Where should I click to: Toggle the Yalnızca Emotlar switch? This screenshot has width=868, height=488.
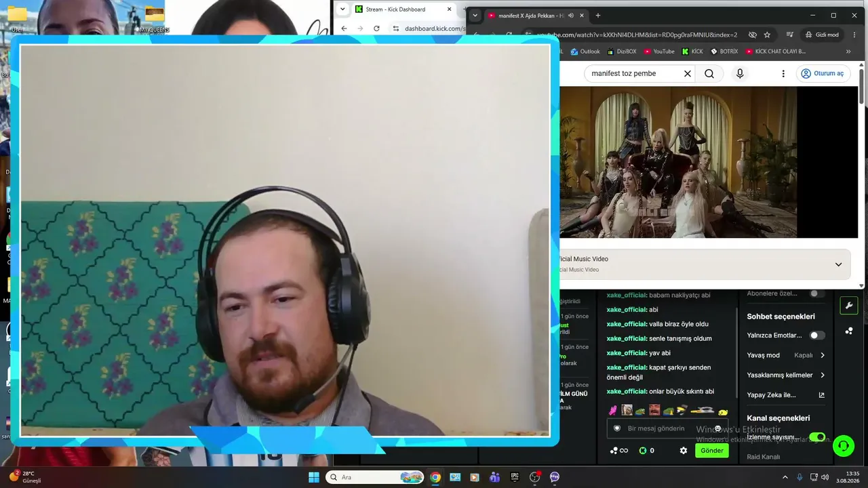click(x=817, y=335)
